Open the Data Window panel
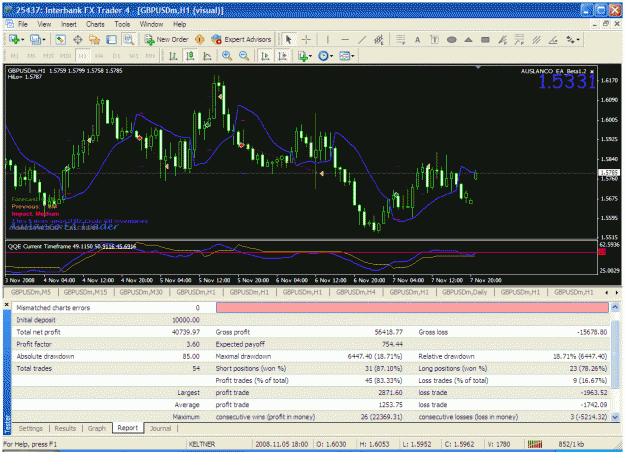This screenshot has height=452, width=625. 77,39
